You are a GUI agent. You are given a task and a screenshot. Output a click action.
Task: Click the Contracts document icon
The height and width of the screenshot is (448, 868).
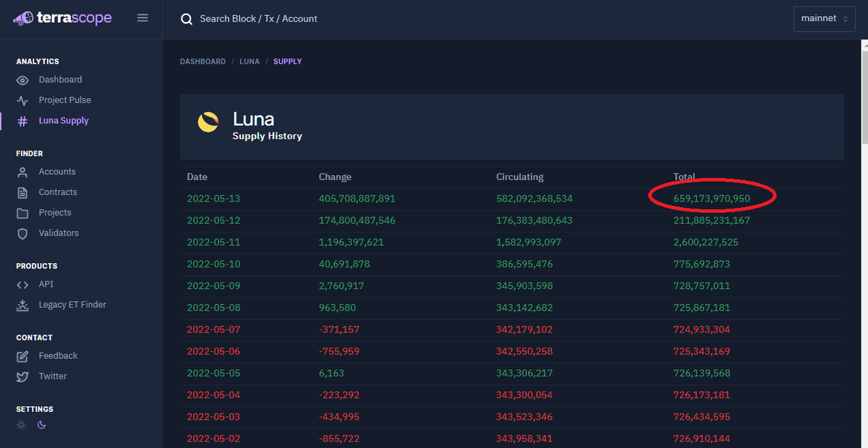click(x=22, y=192)
